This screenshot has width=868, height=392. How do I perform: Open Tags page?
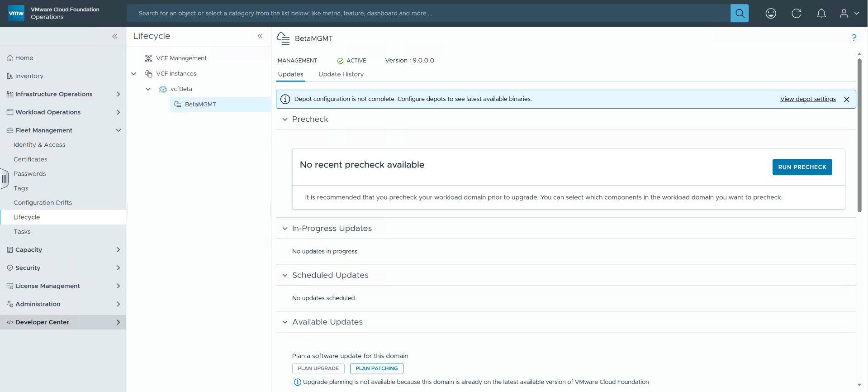pos(21,188)
